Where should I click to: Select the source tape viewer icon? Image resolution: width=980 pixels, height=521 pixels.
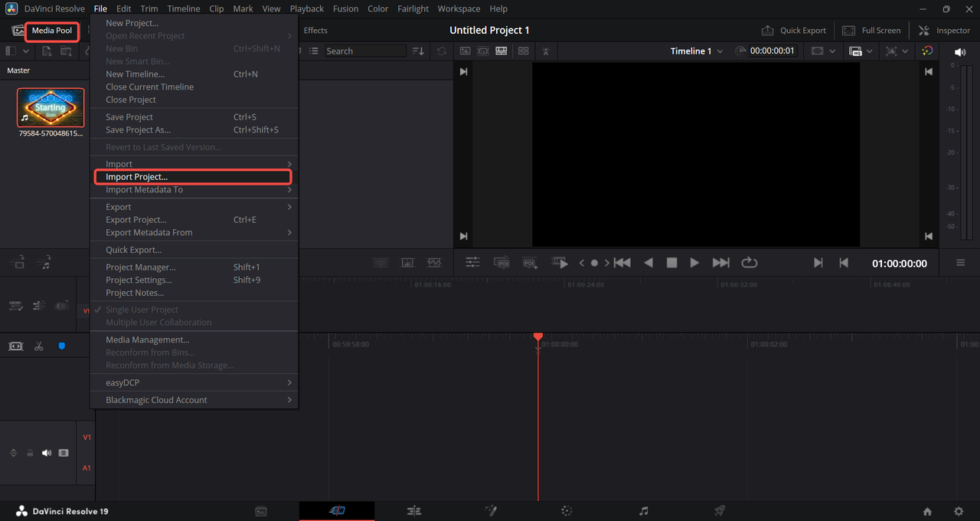(483, 51)
